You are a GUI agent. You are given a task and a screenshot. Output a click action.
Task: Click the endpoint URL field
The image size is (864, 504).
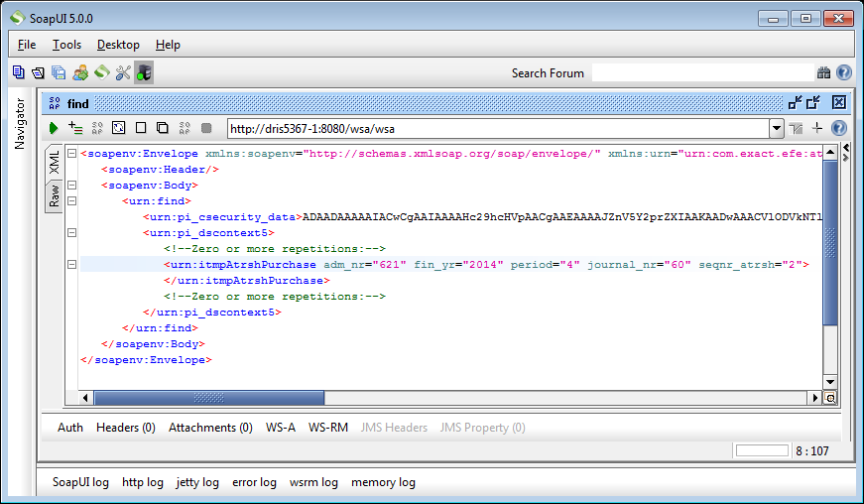[x=498, y=129]
